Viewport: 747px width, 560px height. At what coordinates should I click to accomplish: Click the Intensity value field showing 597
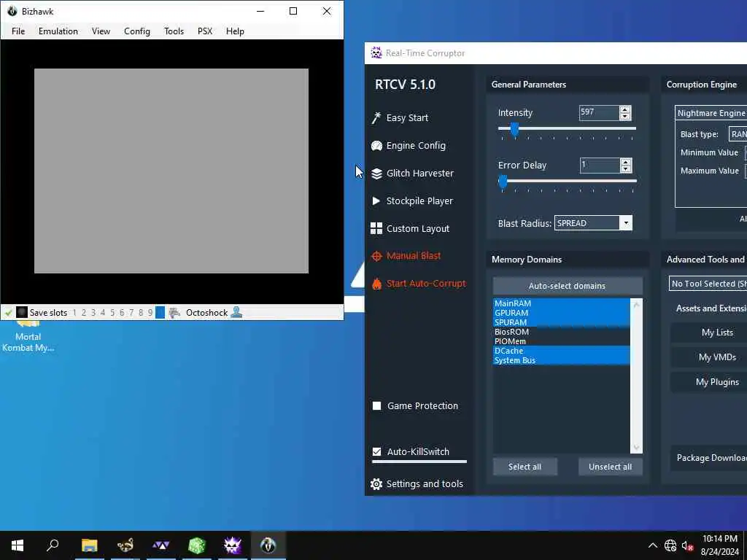pyautogui.click(x=600, y=113)
